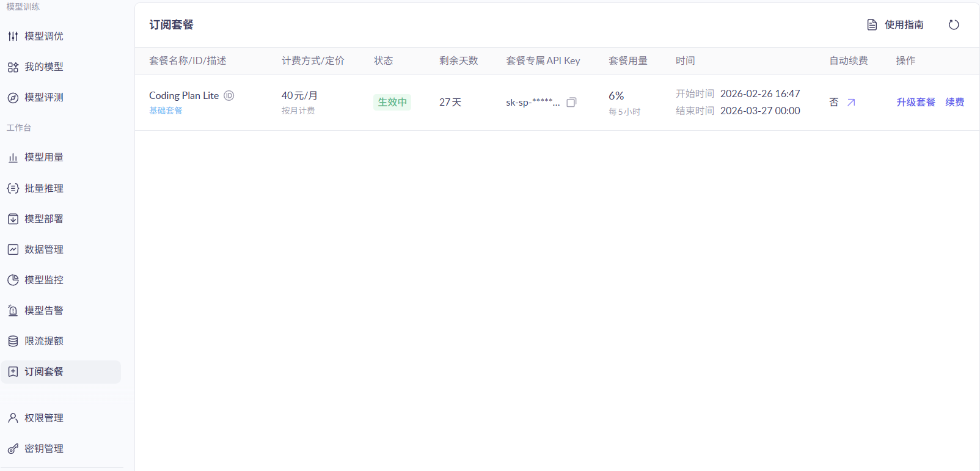Navigate to 批量推理

[43, 189]
